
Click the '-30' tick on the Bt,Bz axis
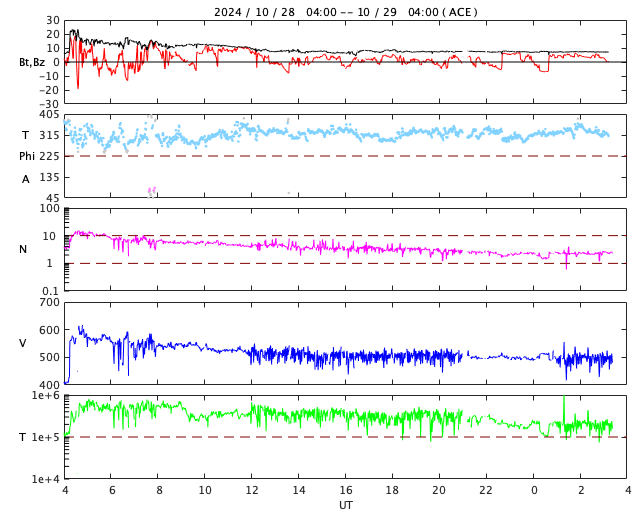coord(49,104)
